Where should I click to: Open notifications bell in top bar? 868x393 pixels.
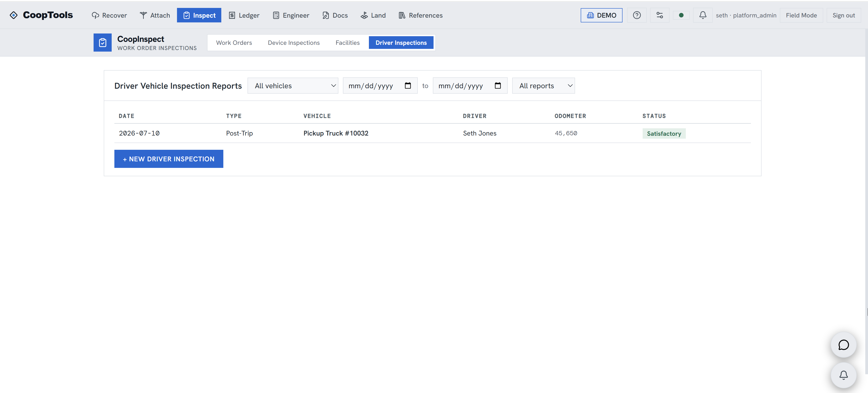pos(703,15)
